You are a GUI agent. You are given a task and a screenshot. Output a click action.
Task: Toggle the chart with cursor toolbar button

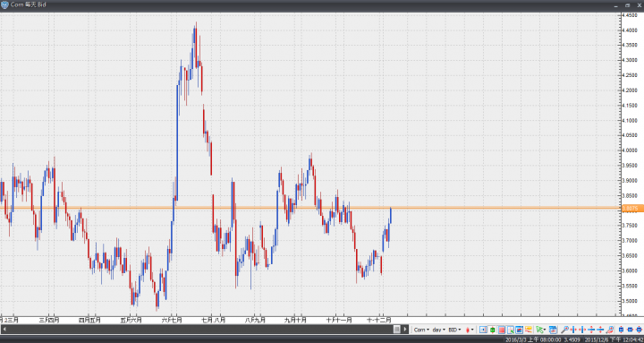tap(511, 330)
